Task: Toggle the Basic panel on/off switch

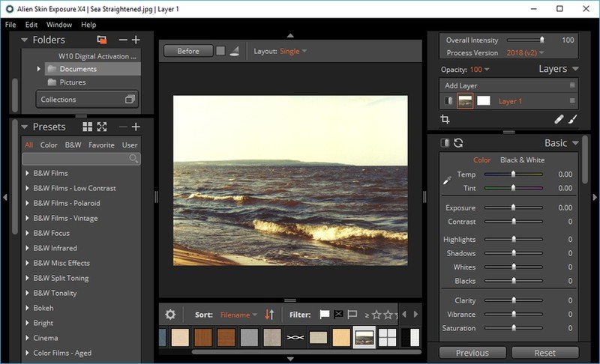Action: tap(445, 143)
